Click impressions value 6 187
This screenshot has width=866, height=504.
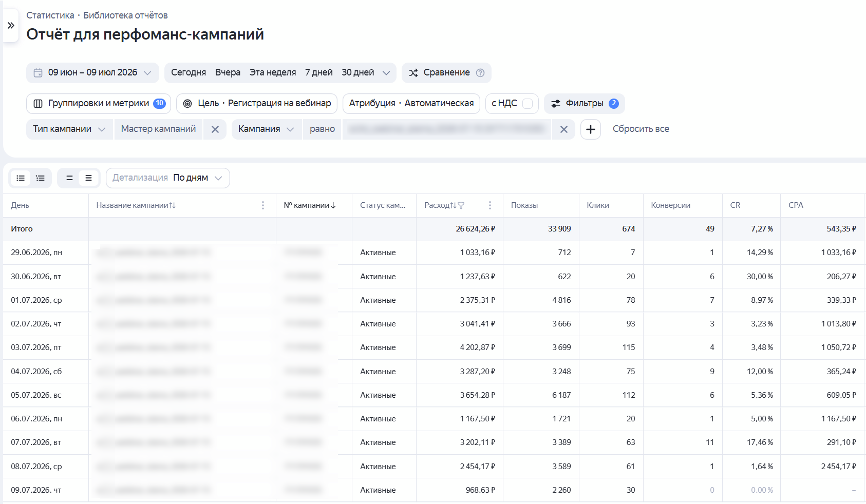pyautogui.click(x=561, y=395)
